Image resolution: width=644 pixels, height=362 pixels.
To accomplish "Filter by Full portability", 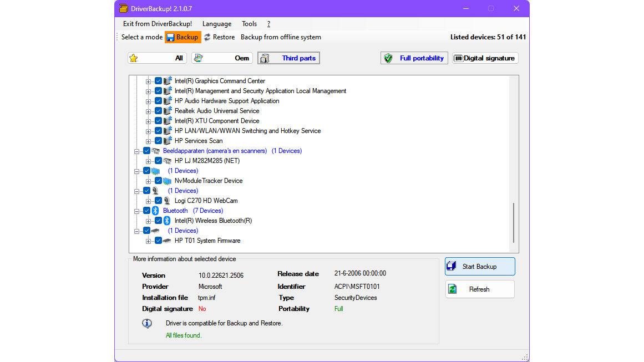I will pyautogui.click(x=414, y=58).
